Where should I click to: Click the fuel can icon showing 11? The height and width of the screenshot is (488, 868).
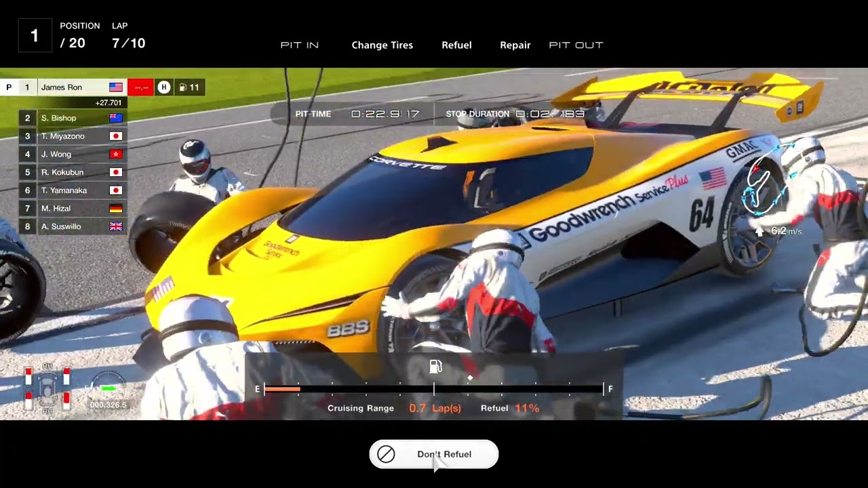[x=183, y=87]
